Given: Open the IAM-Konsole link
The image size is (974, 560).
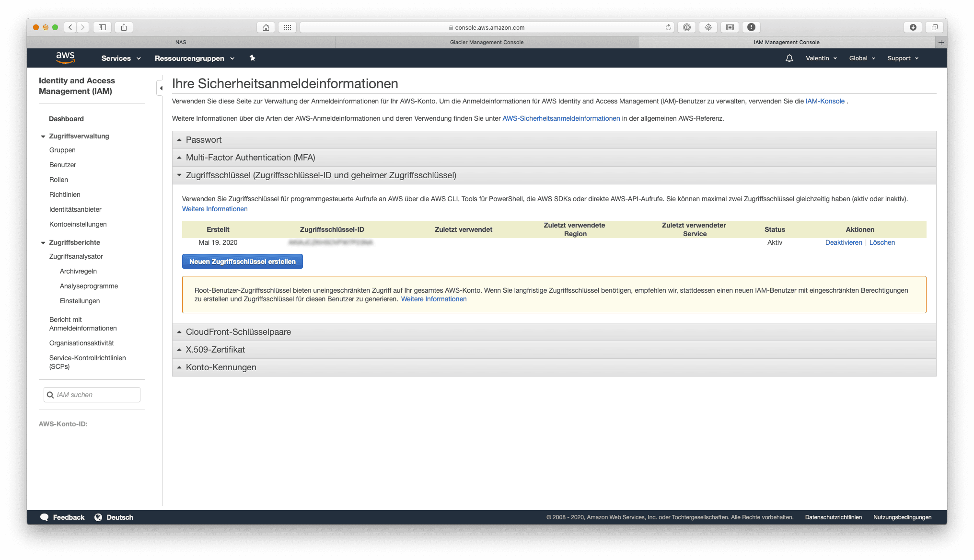Looking at the screenshot, I should coord(825,101).
